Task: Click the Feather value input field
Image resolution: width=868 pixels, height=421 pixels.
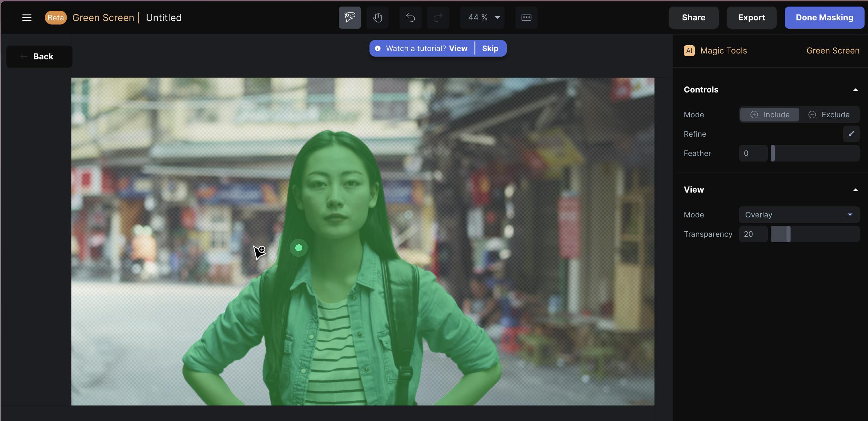Action: tap(753, 153)
